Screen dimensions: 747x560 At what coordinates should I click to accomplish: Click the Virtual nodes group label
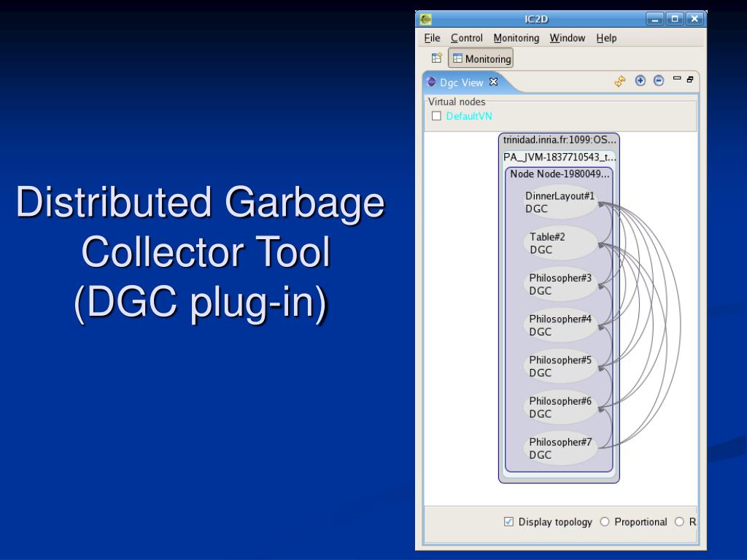457,101
